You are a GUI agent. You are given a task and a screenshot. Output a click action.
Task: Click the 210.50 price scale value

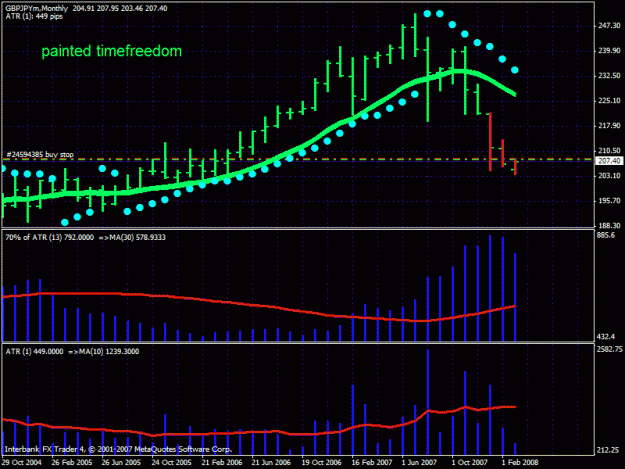coord(609,151)
